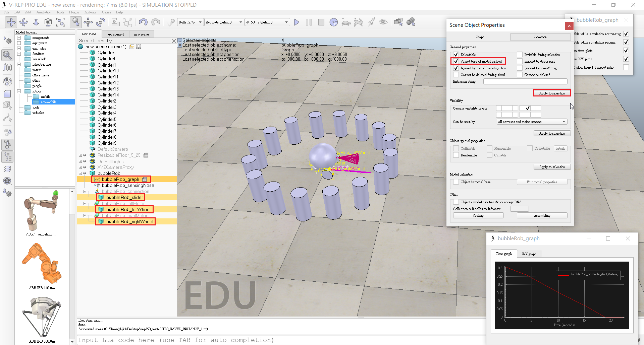Open the Add-ons menu
The height and width of the screenshot is (345, 644).
click(x=90, y=12)
